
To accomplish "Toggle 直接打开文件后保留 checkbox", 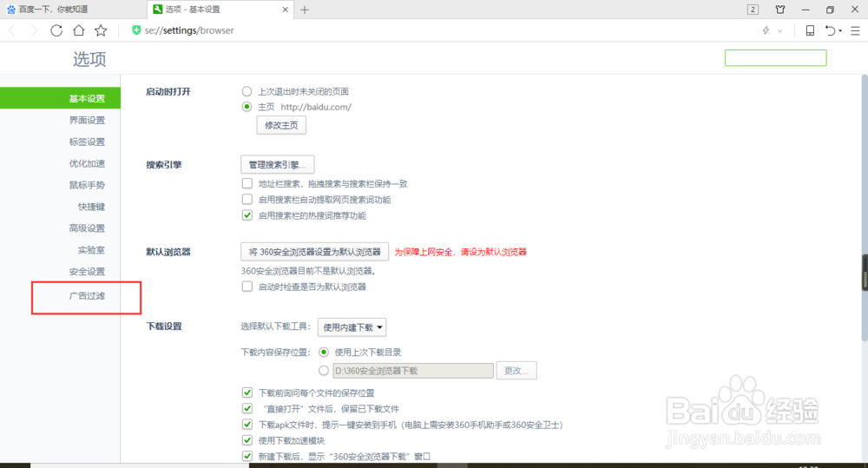I will click(247, 409).
